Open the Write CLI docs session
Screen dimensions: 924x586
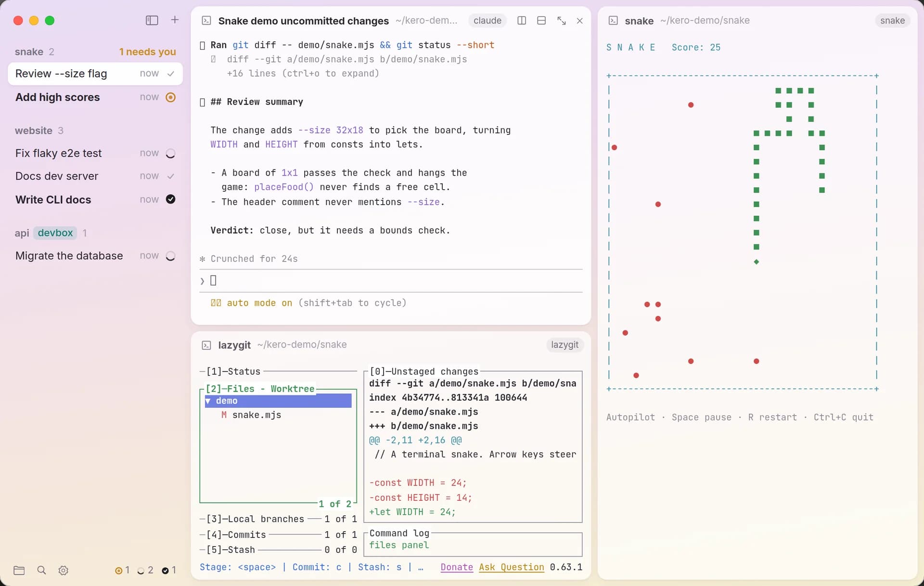coord(95,199)
